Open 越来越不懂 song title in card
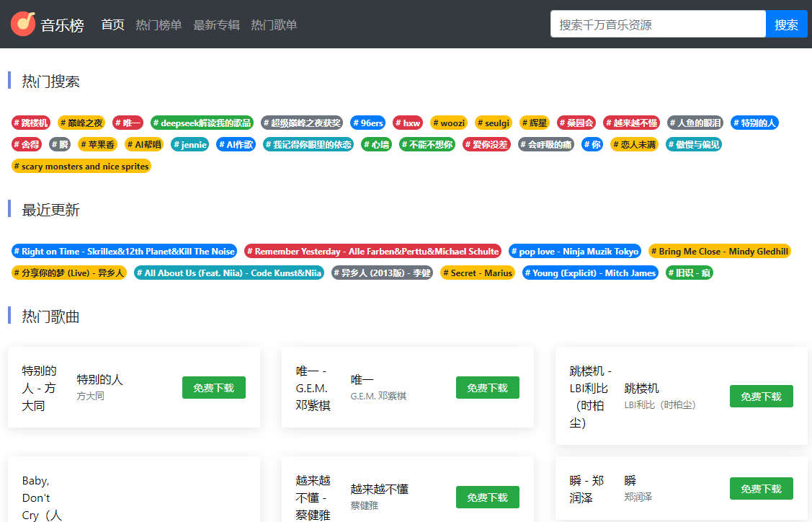Image resolution: width=812 pixels, height=522 pixels. pos(380,490)
